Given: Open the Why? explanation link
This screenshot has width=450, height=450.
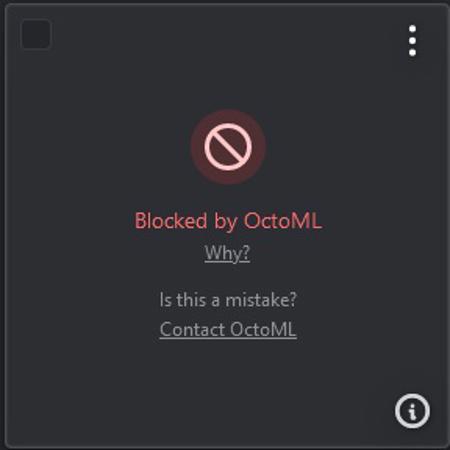Looking at the screenshot, I should [x=227, y=253].
